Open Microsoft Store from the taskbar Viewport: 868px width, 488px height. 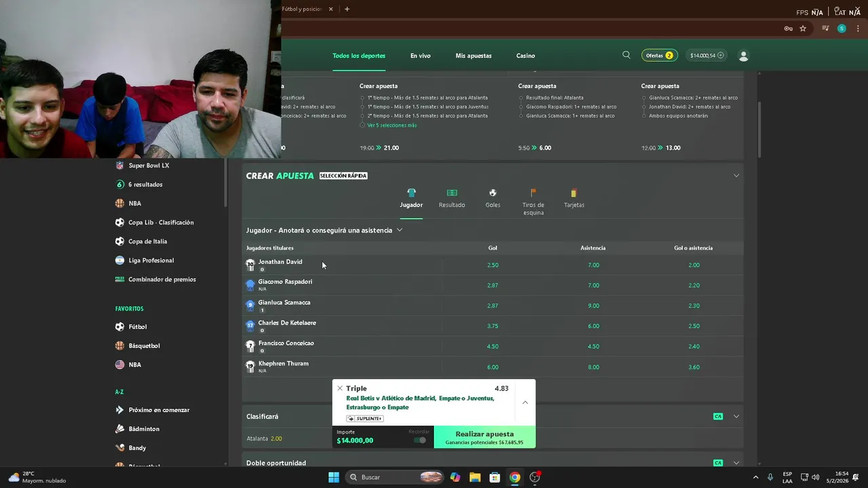(x=495, y=477)
